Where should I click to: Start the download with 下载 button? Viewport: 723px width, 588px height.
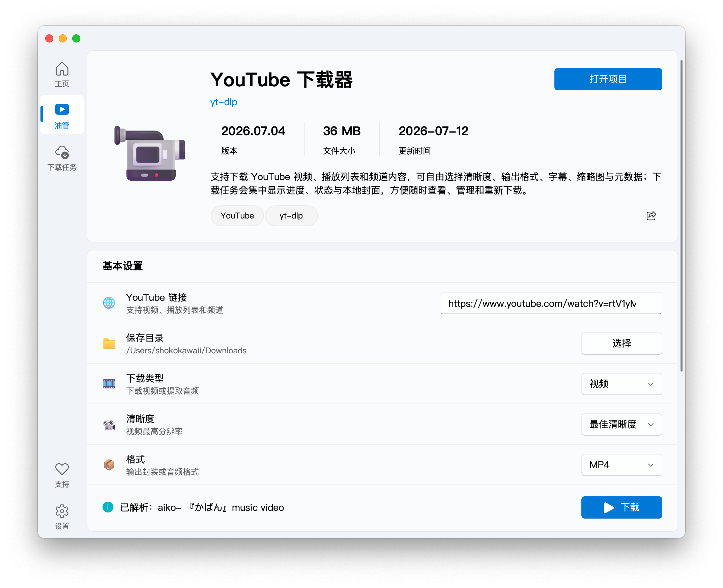click(x=622, y=507)
